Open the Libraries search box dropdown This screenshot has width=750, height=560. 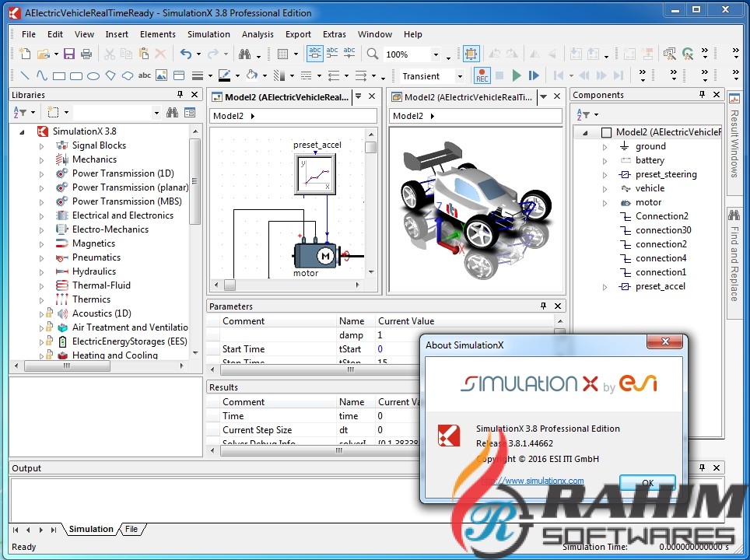[x=156, y=113]
